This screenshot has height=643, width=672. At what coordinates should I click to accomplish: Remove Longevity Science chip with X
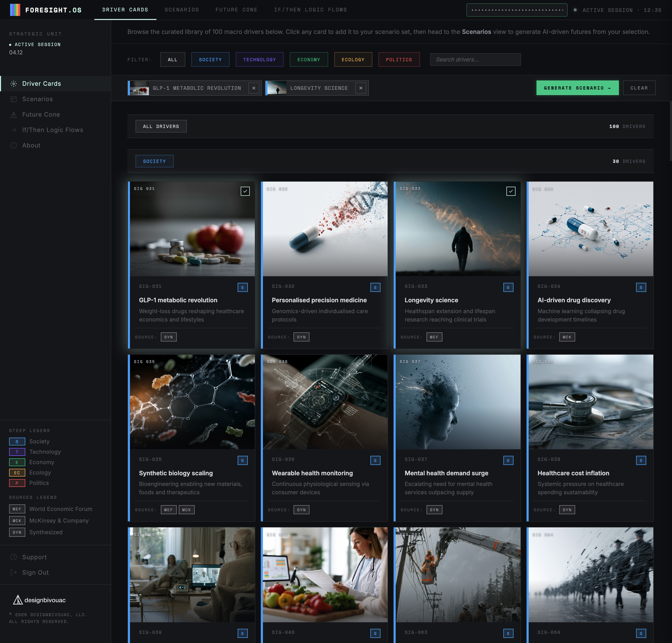click(x=361, y=88)
